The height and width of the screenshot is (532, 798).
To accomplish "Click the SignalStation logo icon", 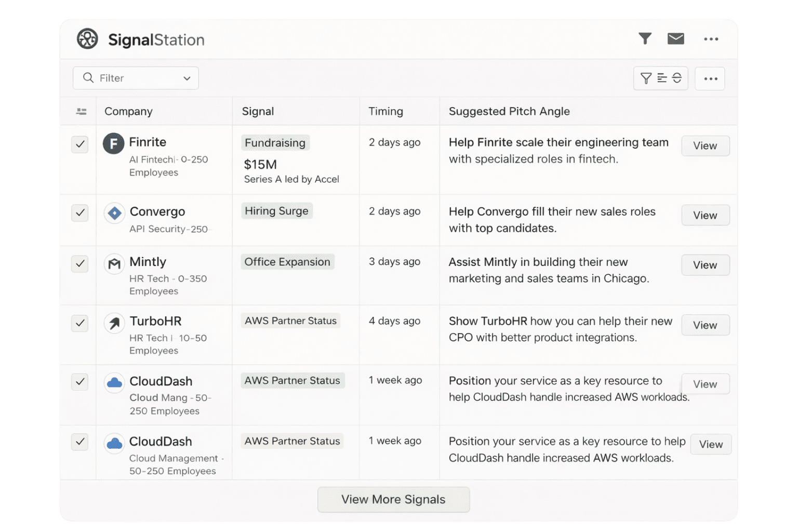I will tap(87, 39).
